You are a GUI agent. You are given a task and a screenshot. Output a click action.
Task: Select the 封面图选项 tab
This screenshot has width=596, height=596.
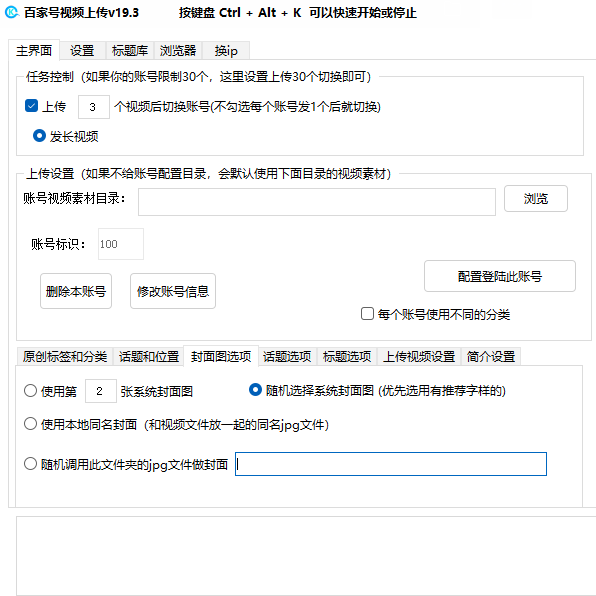(x=221, y=356)
